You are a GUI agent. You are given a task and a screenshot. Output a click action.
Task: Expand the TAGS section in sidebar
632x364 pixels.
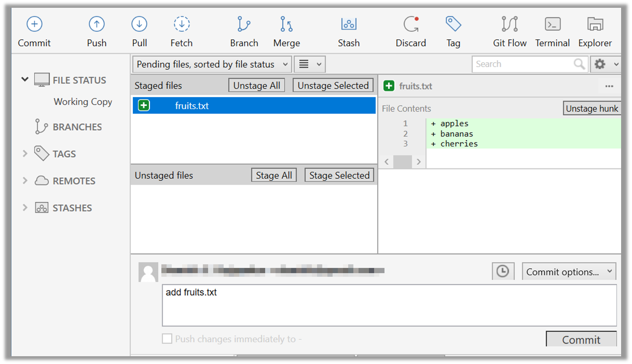coord(25,153)
